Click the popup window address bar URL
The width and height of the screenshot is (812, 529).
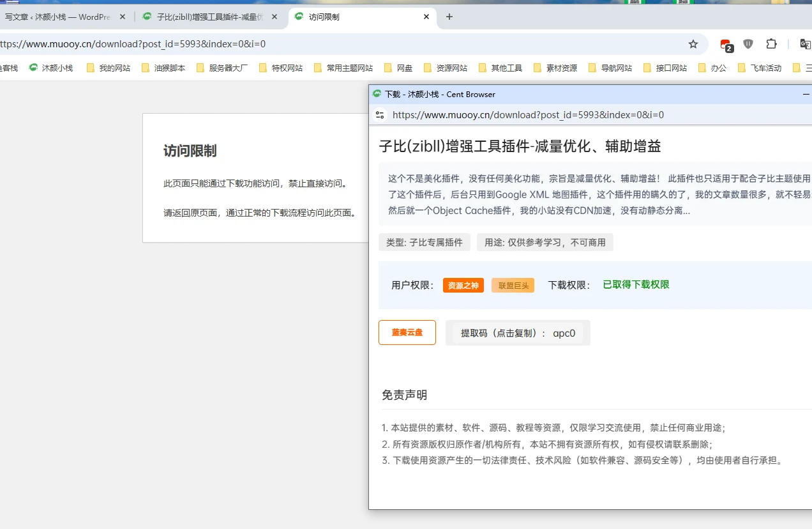[x=528, y=115]
